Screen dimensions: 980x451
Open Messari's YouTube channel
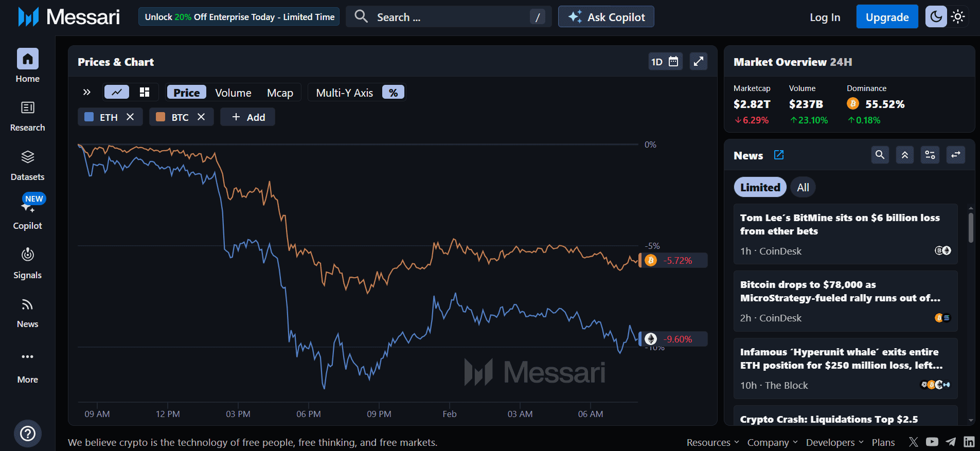click(932, 442)
